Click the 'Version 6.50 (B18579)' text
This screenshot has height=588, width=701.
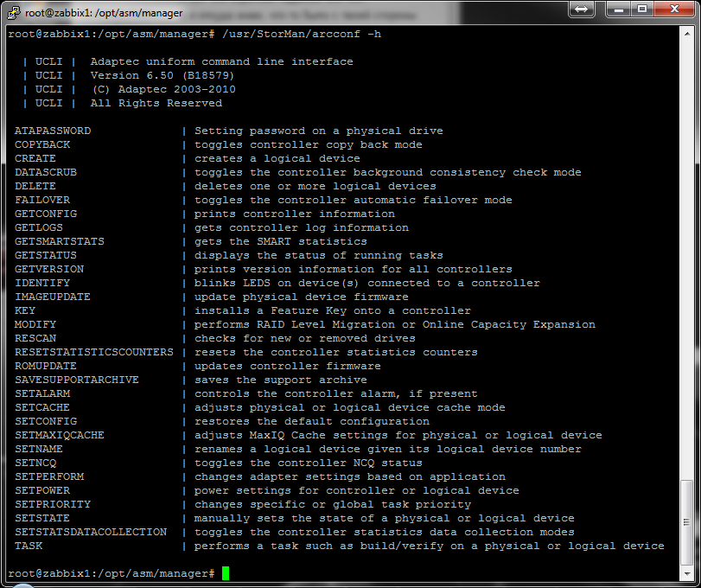click(163, 75)
